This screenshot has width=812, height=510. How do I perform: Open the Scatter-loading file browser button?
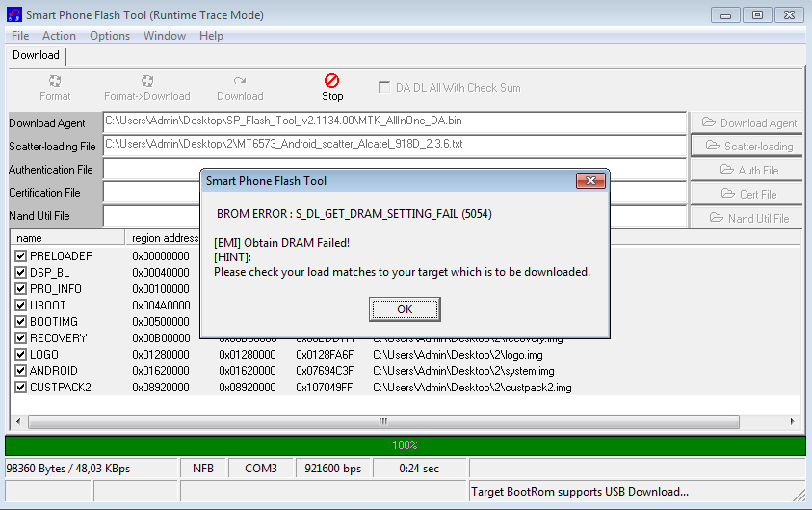tap(747, 146)
